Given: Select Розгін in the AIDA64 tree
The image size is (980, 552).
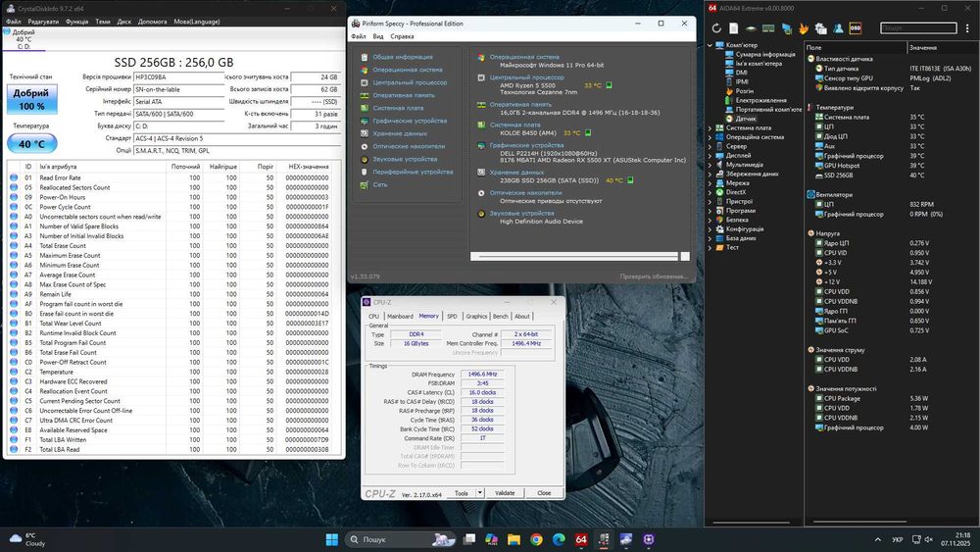Looking at the screenshot, I should [744, 90].
